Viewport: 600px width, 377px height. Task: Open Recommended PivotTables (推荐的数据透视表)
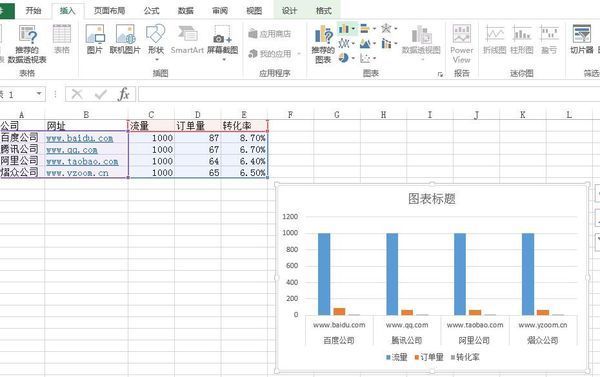coord(27,44)
